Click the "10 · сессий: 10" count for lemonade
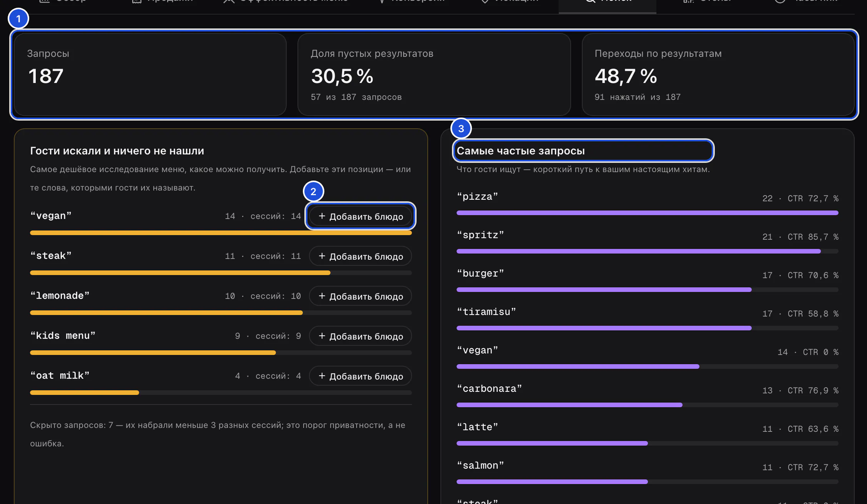Screen dimensions: 867x504 263,296
